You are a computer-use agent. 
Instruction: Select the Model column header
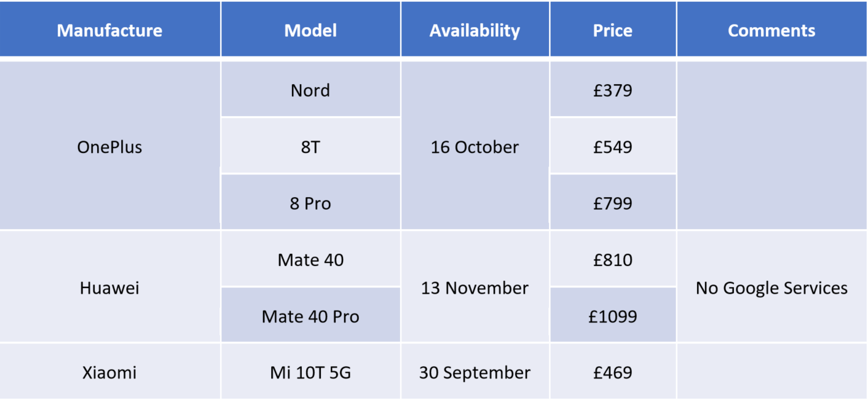(x=310, y=29)
